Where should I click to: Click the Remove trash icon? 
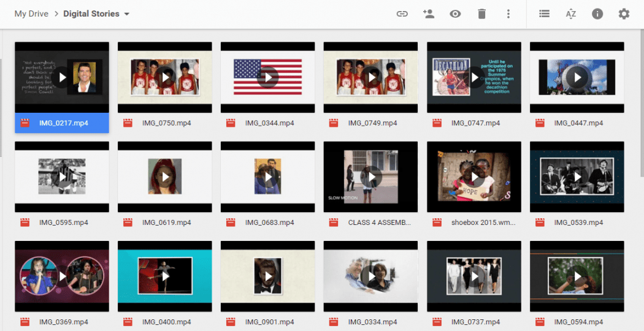pyautogui.click(x=481, y=14)
